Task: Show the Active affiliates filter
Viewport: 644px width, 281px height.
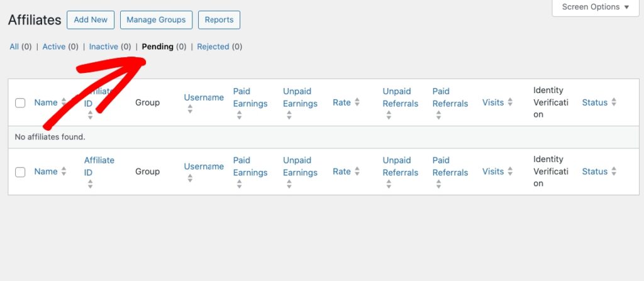Action: tap(54, 47)
